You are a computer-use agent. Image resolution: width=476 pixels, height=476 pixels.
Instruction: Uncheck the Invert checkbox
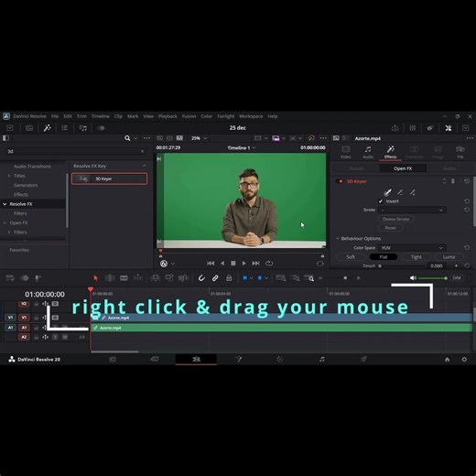coord(381,201)
